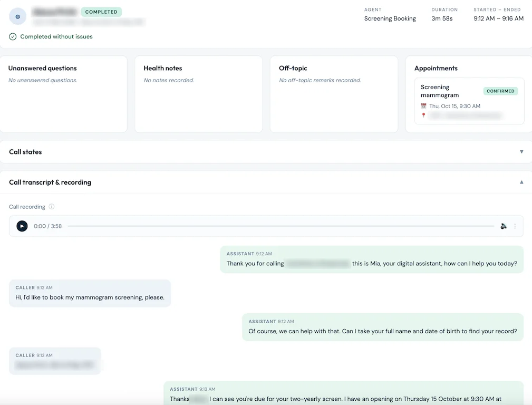Click the Call transcript & recording title

(50, 182)
